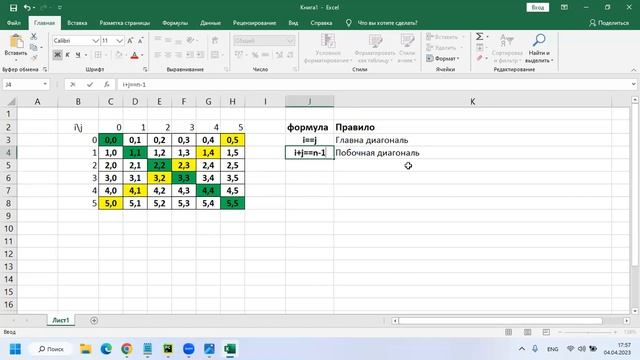Image resolution: width=640 pixels, height=360 pixels.
Task: Open Find and Select (Найти и выделить)
Action: [539, 48]
